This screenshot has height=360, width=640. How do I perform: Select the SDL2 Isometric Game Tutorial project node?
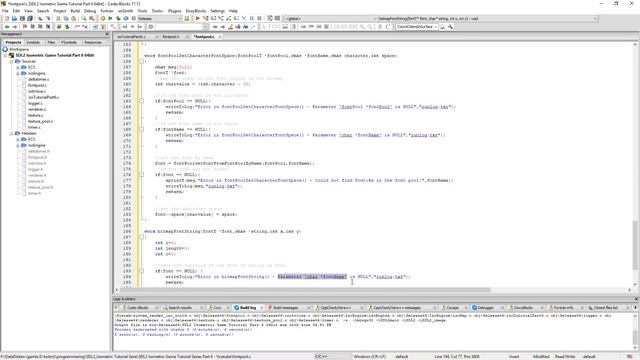pyautogui.click(x=55, y=55)
